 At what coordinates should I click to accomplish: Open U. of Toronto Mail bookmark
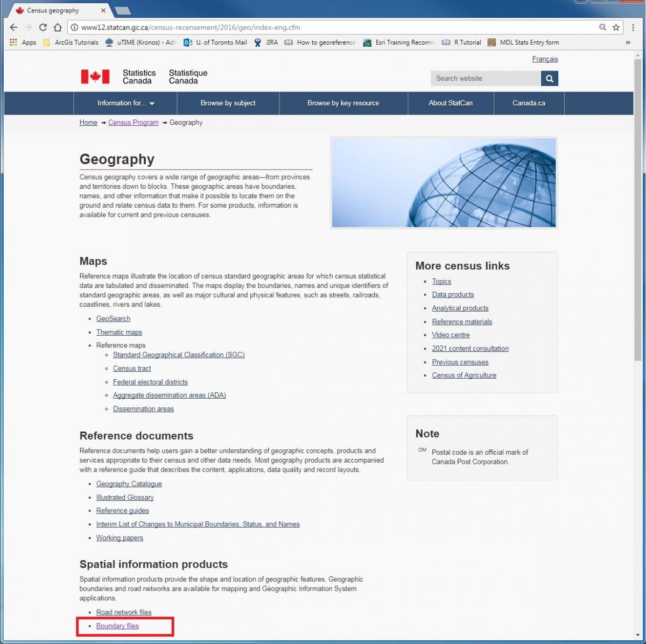click(215, 43)
